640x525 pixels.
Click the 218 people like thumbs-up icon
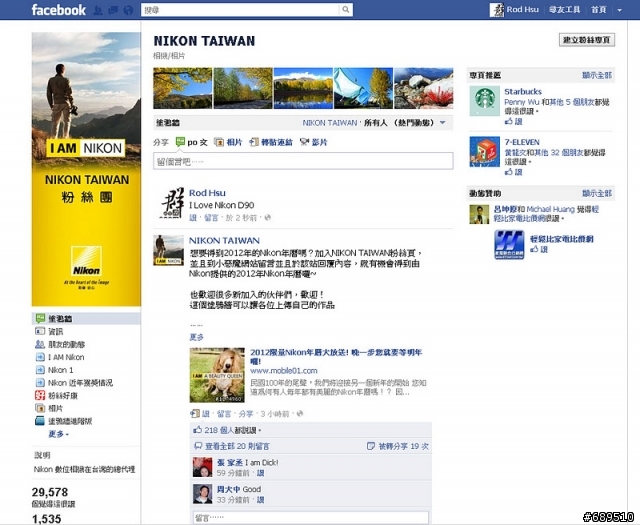coord(198,430)
